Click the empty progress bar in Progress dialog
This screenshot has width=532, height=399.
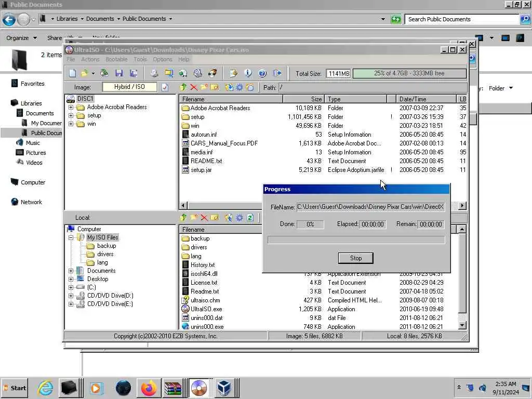point(356,240)
